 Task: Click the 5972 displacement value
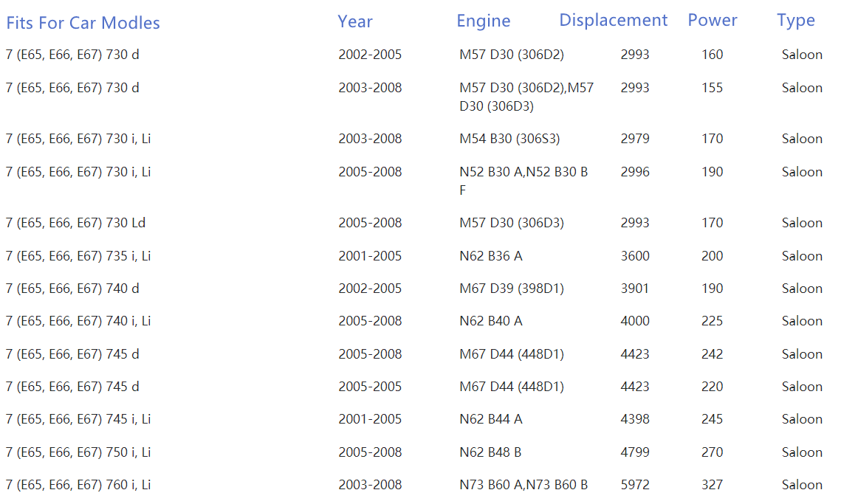tap(635, 485)
